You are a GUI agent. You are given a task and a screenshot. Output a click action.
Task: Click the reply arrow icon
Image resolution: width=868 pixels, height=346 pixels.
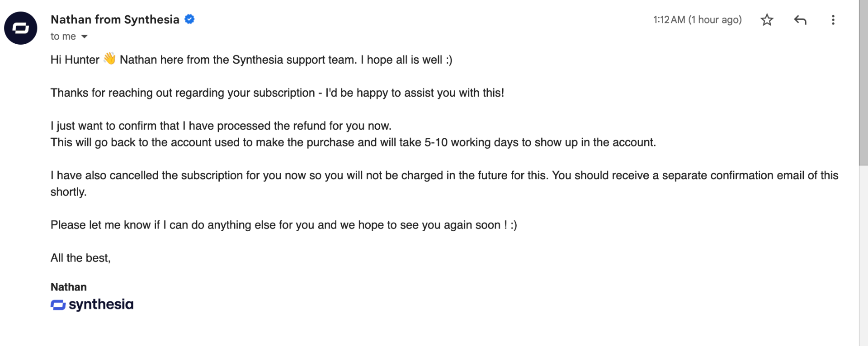click(x=800, y=20)
